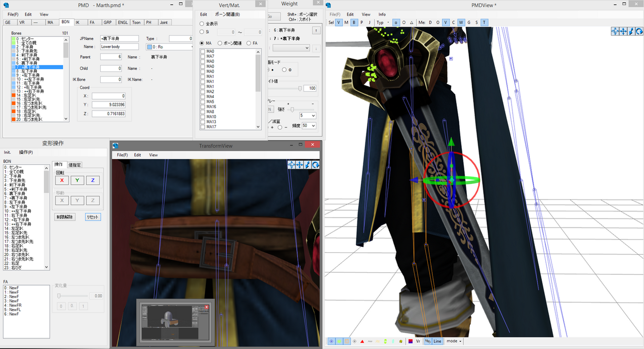
Task: Toggle the gray bullseye icon in bottom toolbar
Action: tap(355, 341)
